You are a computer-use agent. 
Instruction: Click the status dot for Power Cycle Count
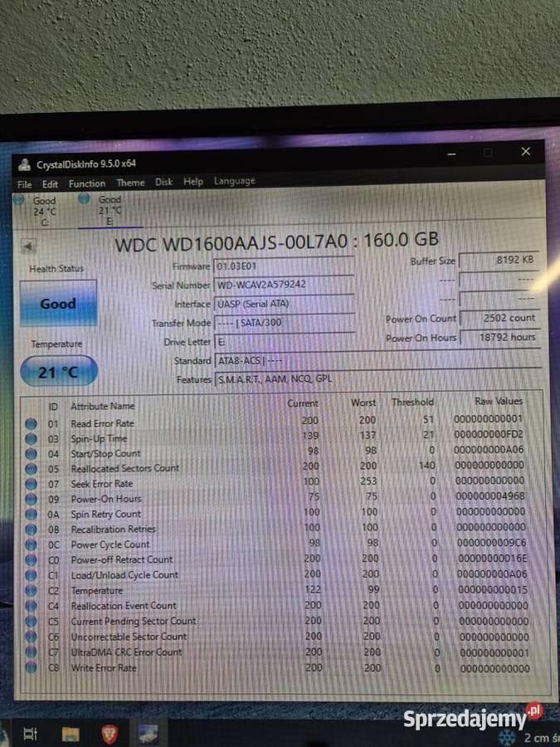(x=31, y=545)
